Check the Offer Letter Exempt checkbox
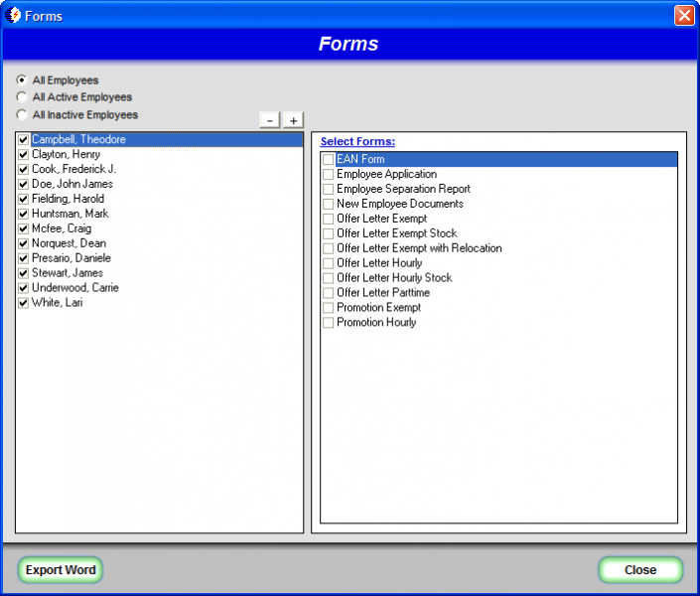This screenshot has height=596, width=700. point(328,219)
